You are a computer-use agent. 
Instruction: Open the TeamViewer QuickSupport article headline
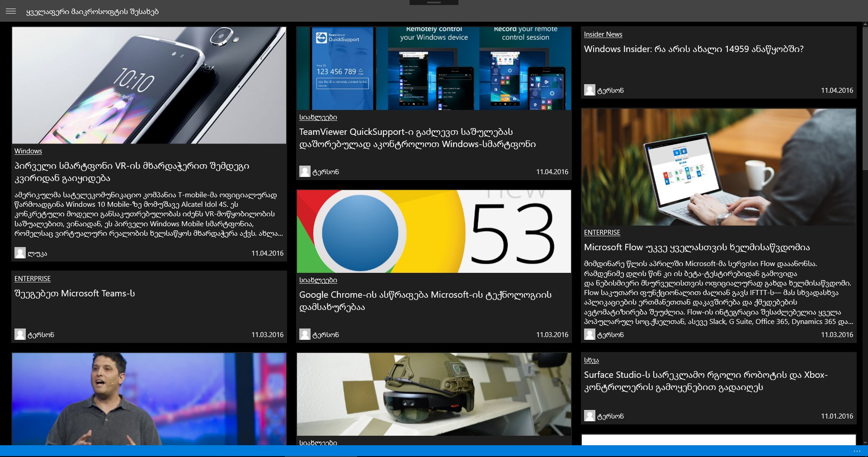[x=417, y=138]
